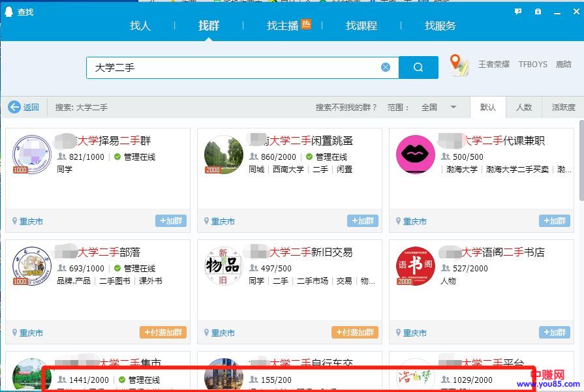
Task: Open the 新旧物品 group avatar
Action: [x=223, y=265]
